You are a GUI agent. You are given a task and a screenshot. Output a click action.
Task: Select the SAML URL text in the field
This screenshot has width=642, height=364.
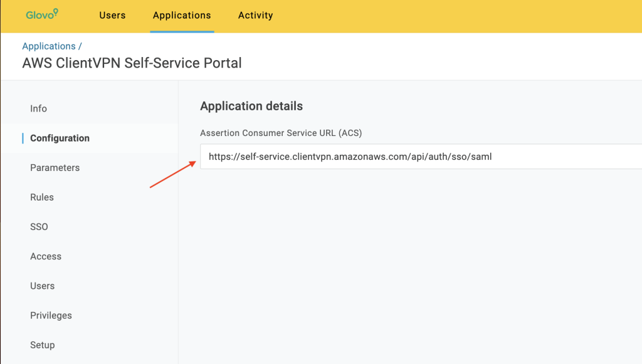click(x=350, y=157)
